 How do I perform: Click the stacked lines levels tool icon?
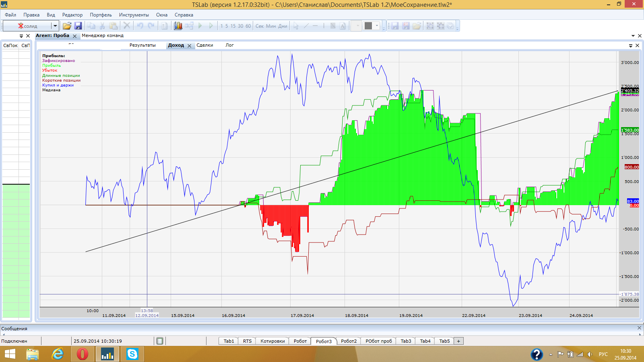333,26
